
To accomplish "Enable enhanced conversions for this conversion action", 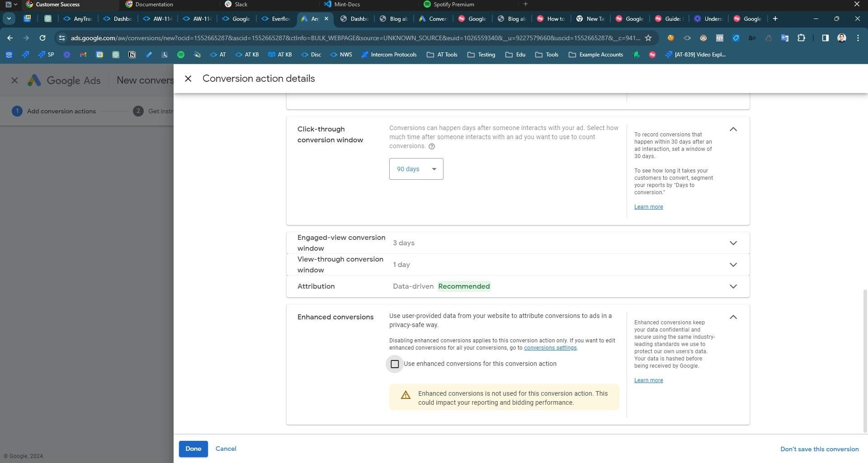I will (x=394, y=364).
